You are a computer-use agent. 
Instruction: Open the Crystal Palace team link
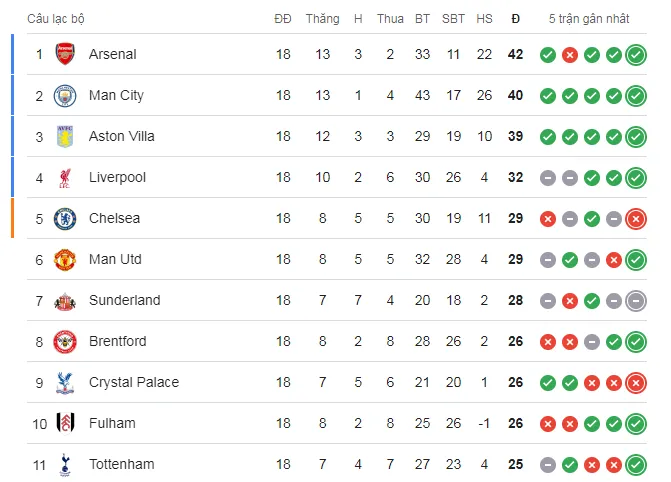click(x=134, y=382)
